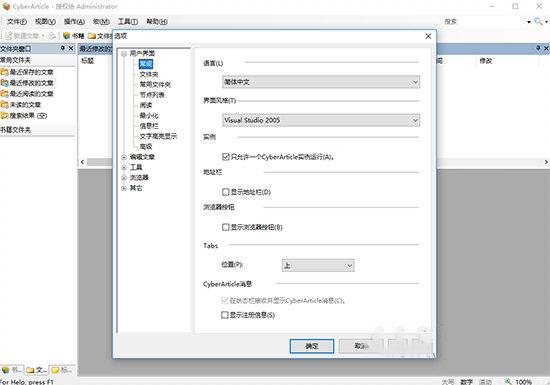Select 信息栏 in options tree
Image resolution: width=550 pixels, height=385 pixels.
149,126
